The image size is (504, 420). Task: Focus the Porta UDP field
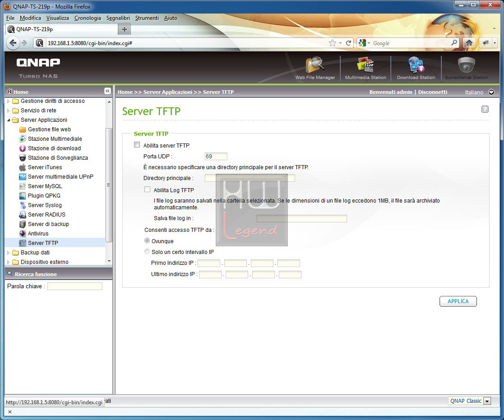click(x=216, y=156)
